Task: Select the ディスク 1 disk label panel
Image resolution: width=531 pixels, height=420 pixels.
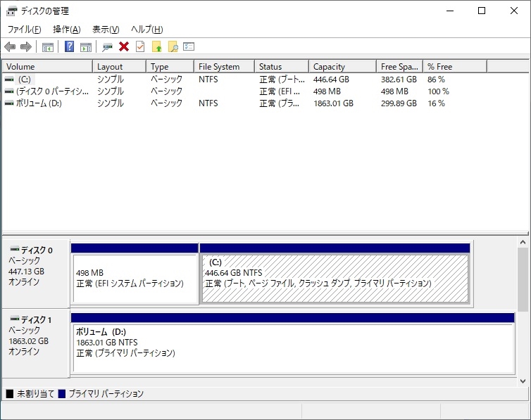Action: click(x=36, y=343)
